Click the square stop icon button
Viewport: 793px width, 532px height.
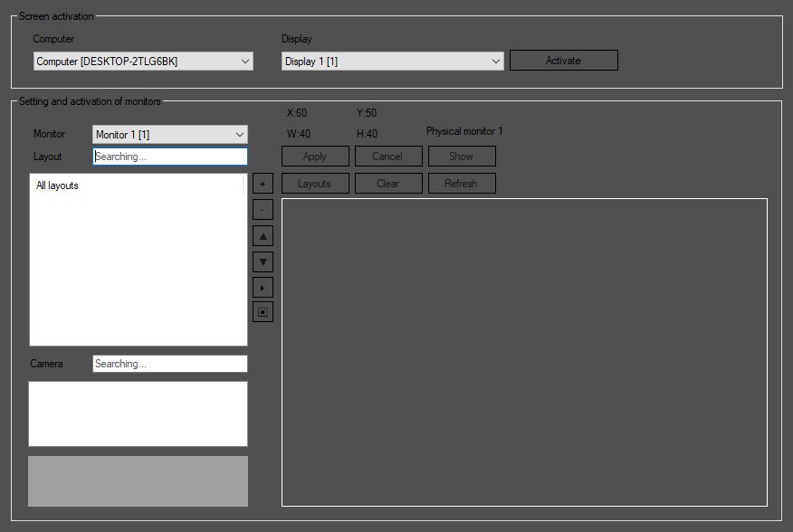(263, 313)
